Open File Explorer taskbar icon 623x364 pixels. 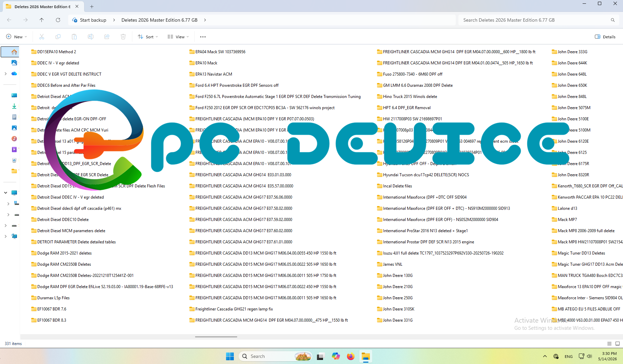[365, 356]
